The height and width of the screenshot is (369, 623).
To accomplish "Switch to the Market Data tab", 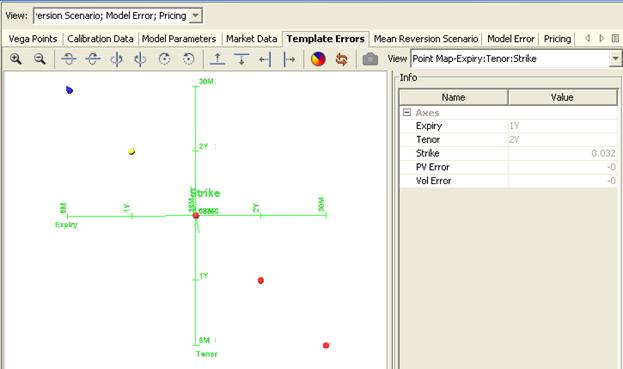I will (x=252, y=39).
